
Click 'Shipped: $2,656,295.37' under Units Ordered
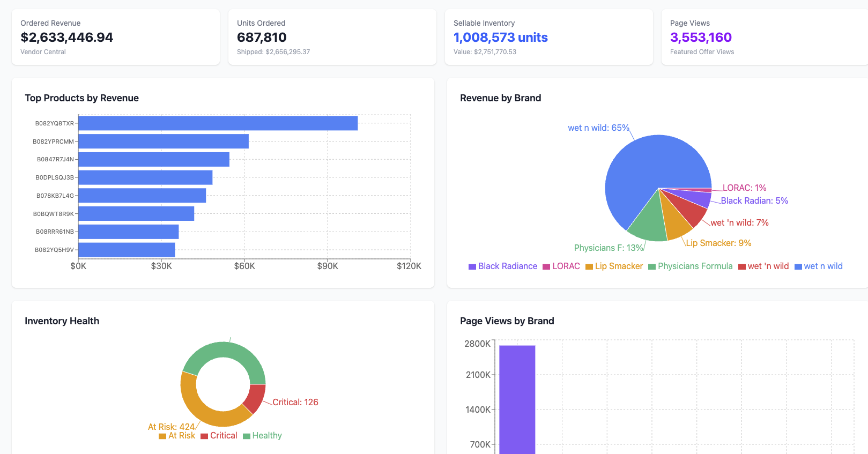click(x=273, y=52)
